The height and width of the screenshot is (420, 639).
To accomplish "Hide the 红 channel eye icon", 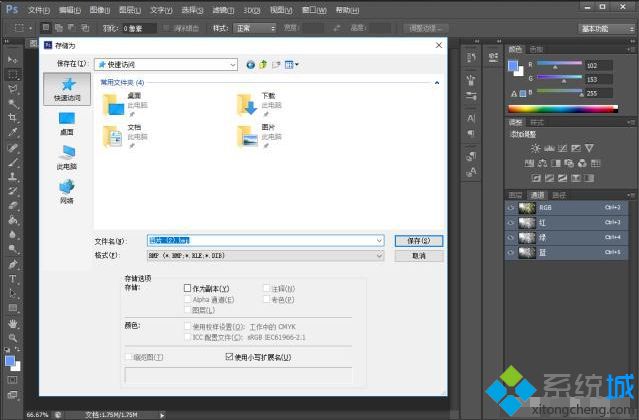I will [x=511, y=222].
